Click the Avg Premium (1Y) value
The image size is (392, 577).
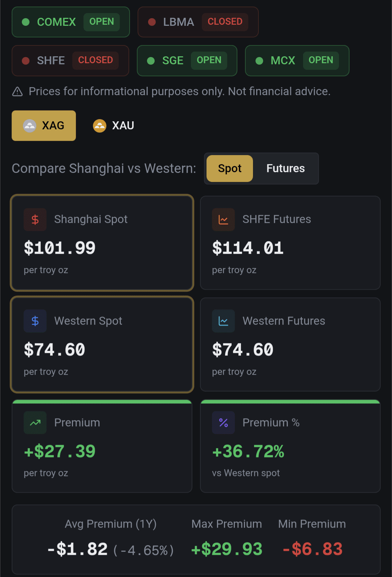click(111, 549)
